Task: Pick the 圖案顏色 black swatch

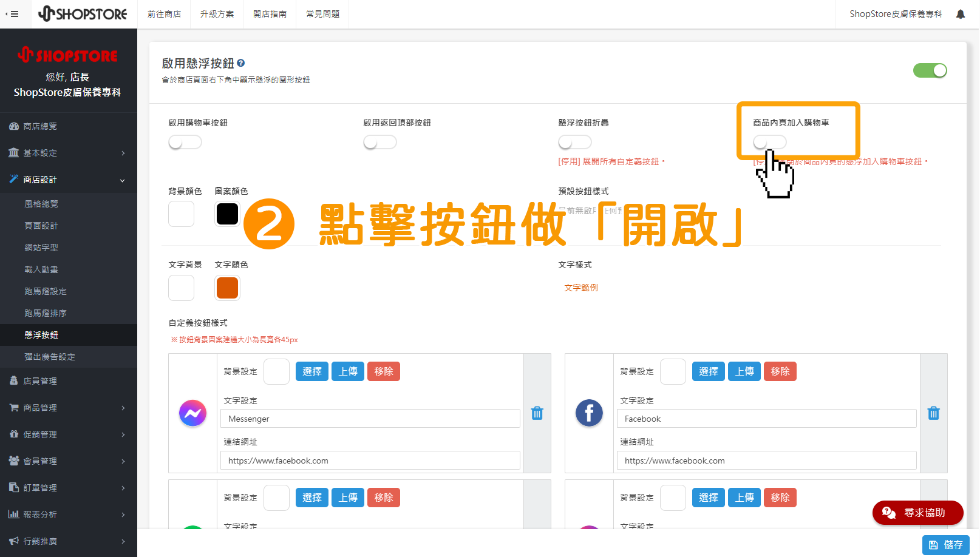Action: click(228, 214)
